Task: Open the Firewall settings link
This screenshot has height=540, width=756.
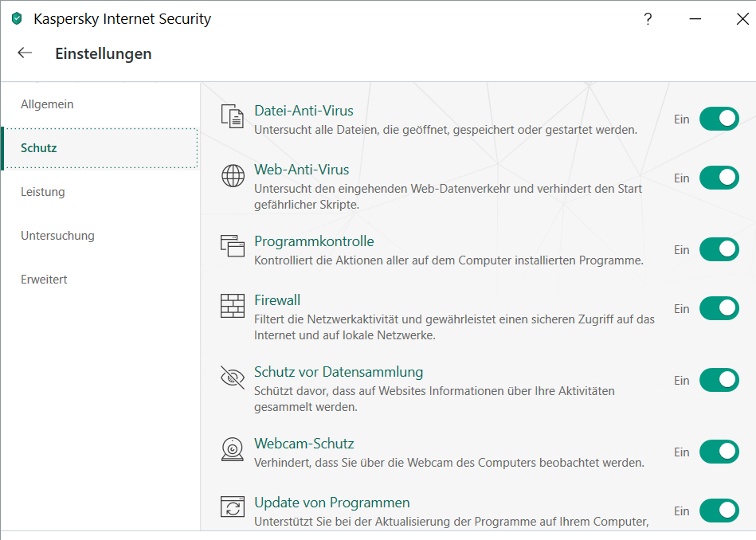Action: click(277, 300)
